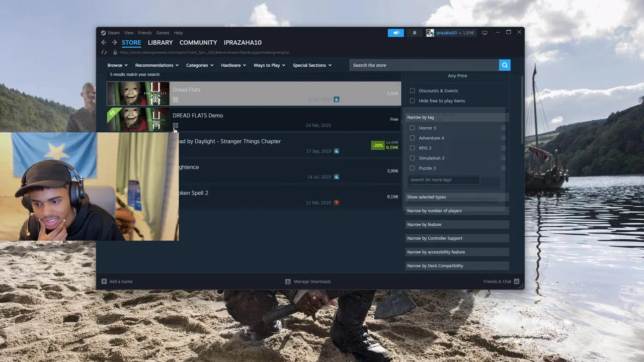Open the Games menu
Viewport: 644px width, 362px height.
(163, 33)
